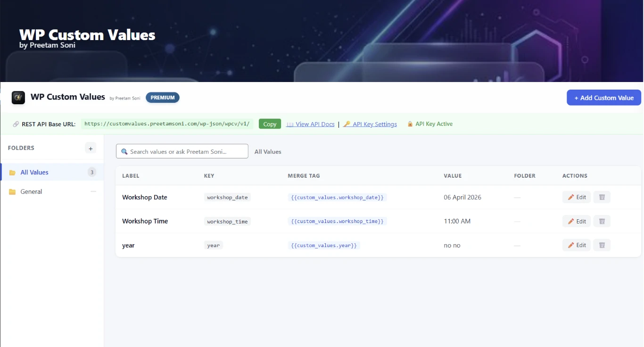
Task: Open API Key Settings link
Action: tap(370, 124)
